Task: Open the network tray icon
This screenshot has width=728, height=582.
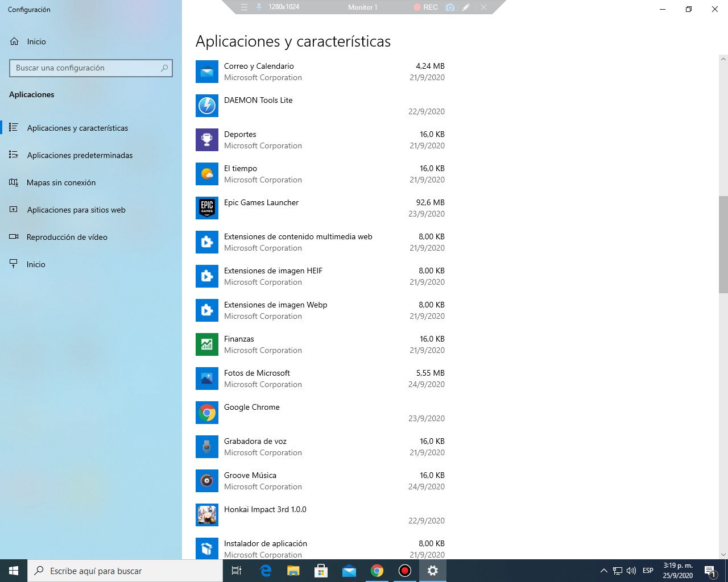Action: [x=618, y=571]
